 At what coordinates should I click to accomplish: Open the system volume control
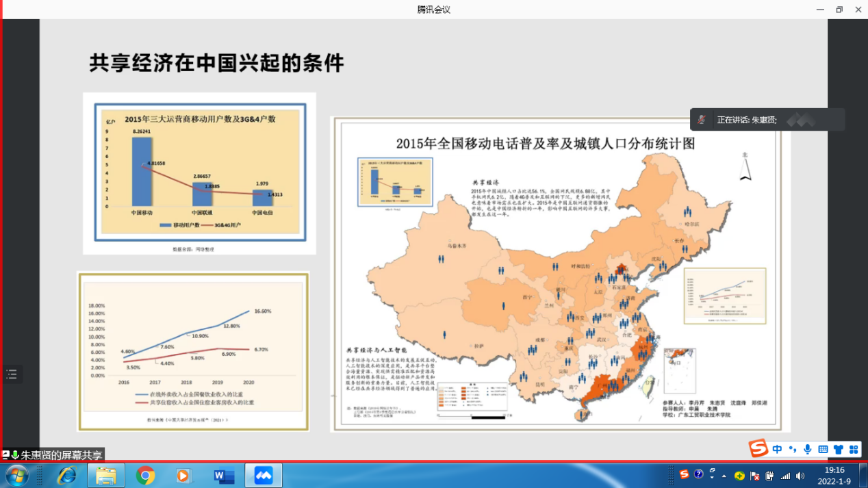[801, 476]
